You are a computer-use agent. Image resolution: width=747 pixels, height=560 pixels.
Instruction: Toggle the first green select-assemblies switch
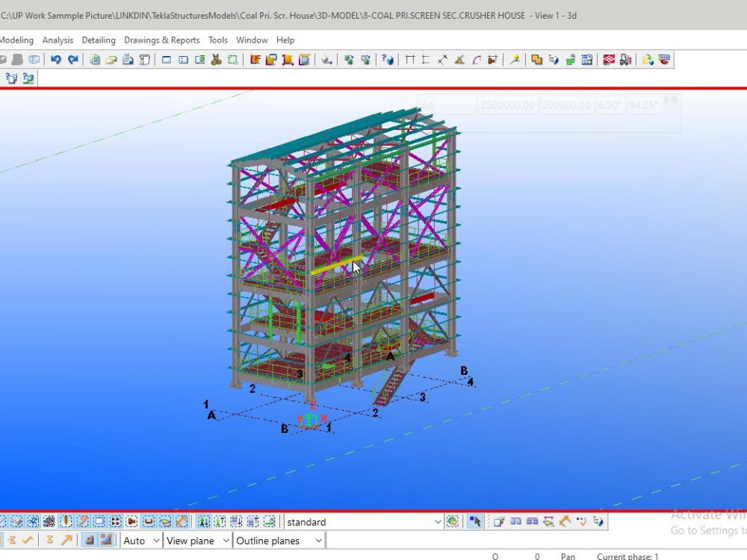click(203, 521)
